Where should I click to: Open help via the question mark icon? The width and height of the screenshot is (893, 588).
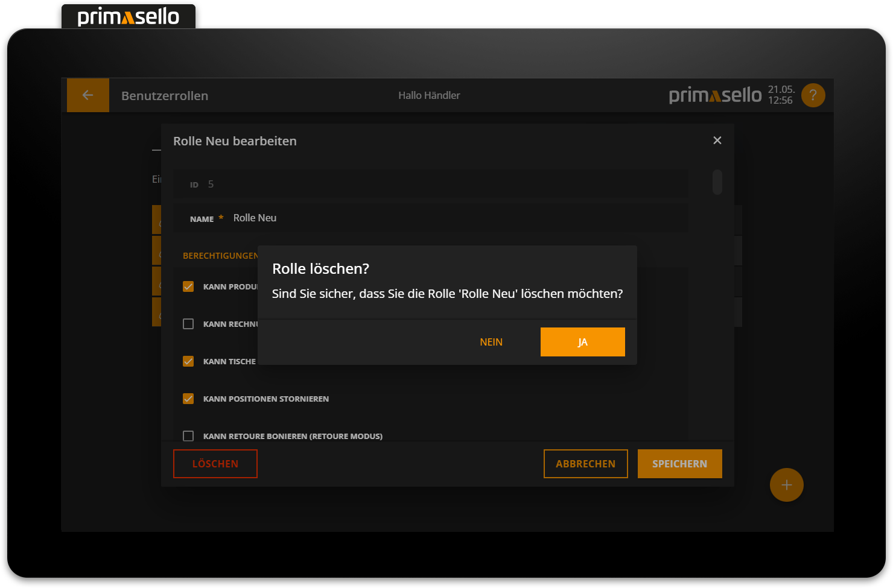pyautogui.click(x=813, y=95)
